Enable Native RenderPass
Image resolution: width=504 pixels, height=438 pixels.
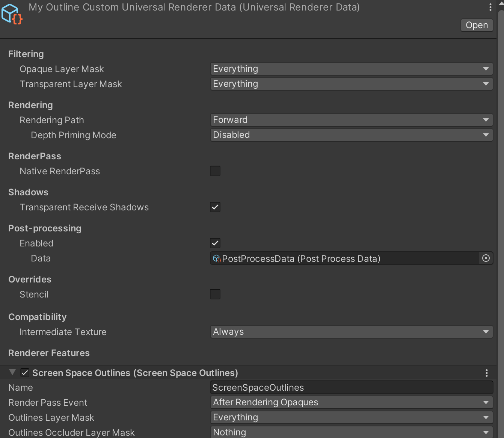(215, 171)
